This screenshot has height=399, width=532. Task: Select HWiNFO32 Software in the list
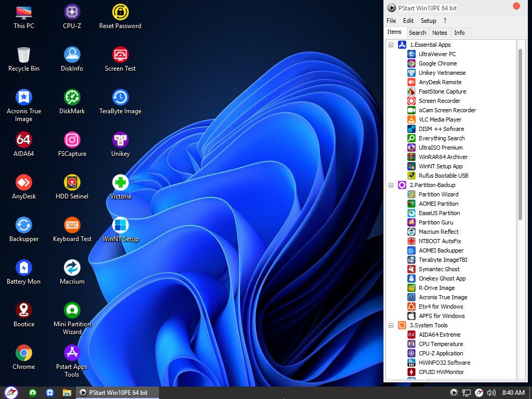click(x=444, y=363)
